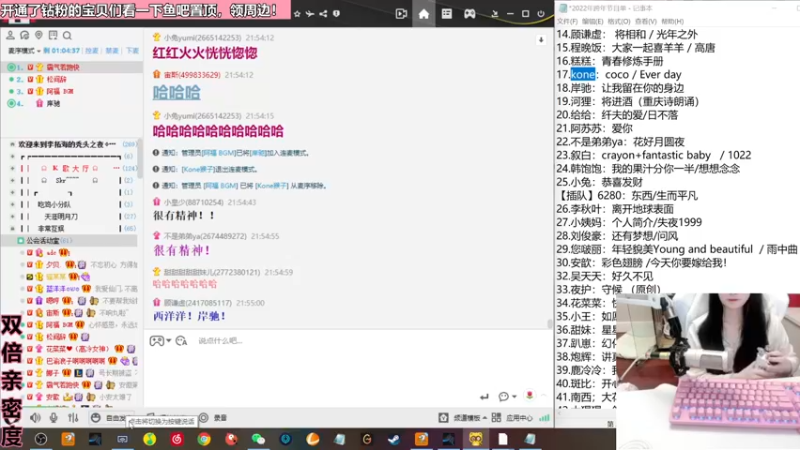Open Steam from taskbar
The image size is (800, 450).
tap(394, 439)
